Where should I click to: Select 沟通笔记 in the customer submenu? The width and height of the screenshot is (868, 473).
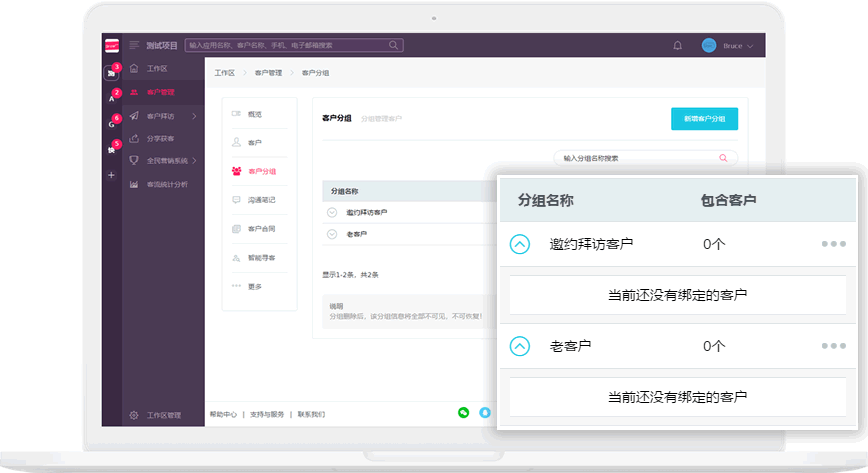[x=261, y=200]
